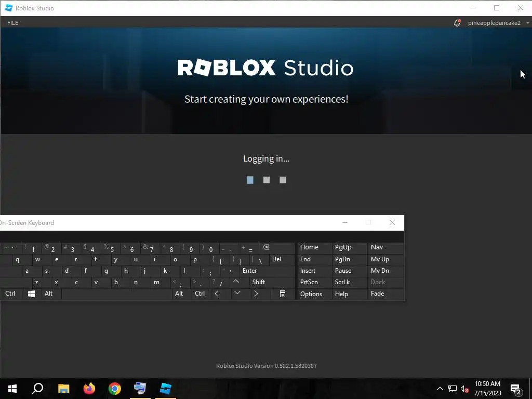Image resolution: width=532 pixels, height=399 pixels.
Task: Click the Mv Dn key on the keyboard
Action: point(385,271)
